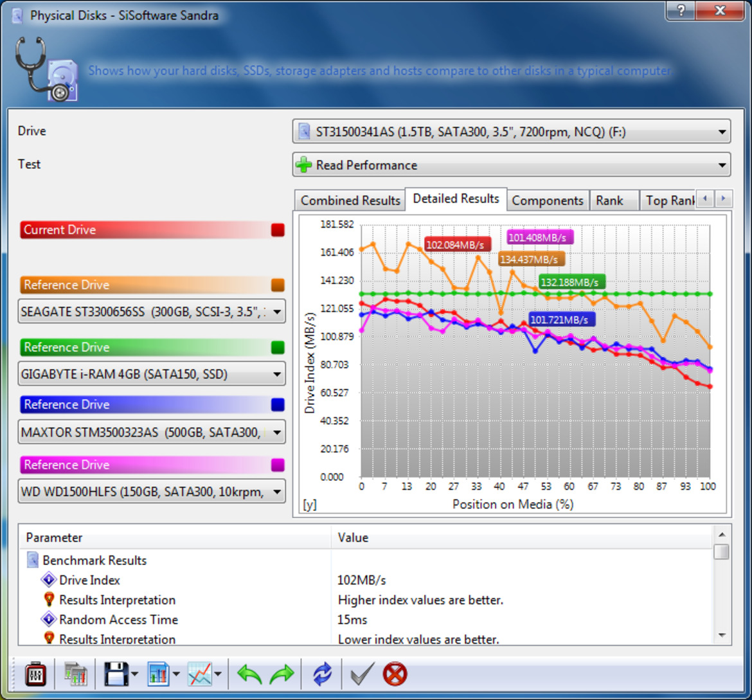Click the Benchmark Results section icon
This screenshot has width=752, height=700.
point(32,560)
